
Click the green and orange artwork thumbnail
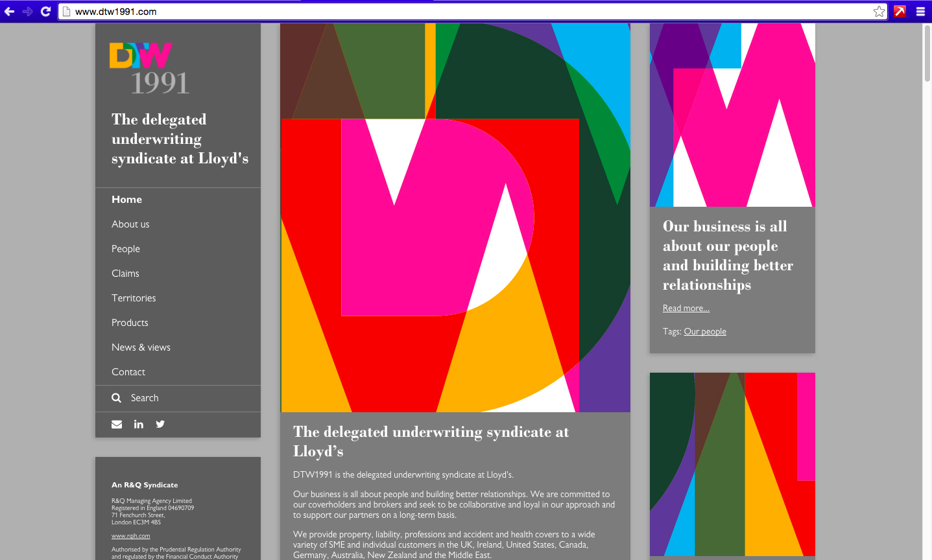(732, 464)
